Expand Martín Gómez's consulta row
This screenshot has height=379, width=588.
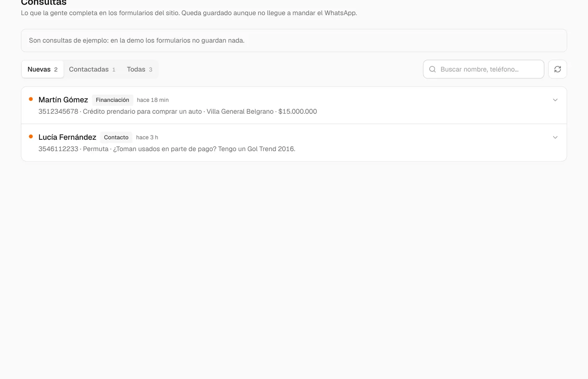555,100
